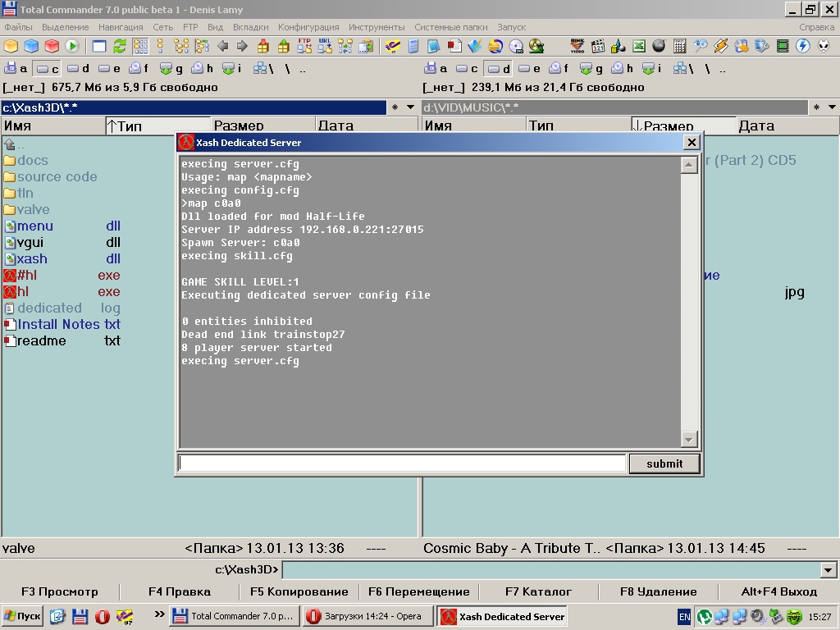Open the calculator icon in the right toolbar
This screenshot has width=840, height=630.
(680, 46)
